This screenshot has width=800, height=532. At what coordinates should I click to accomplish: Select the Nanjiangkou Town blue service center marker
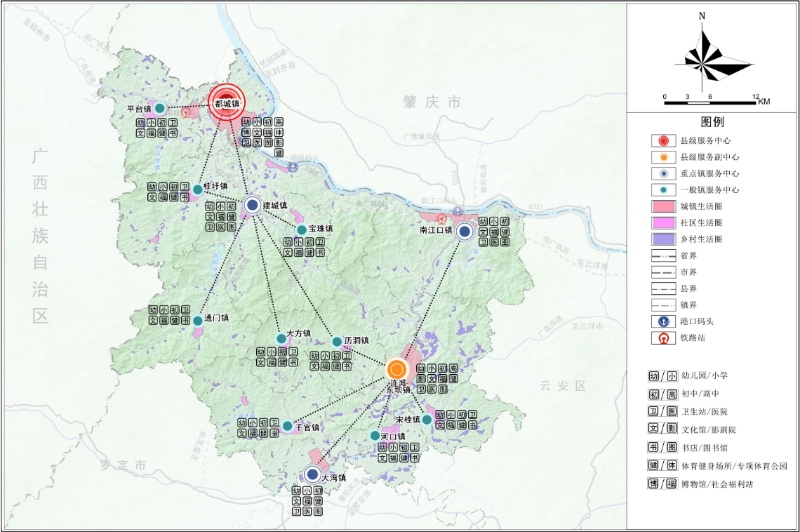click(464, 230)
